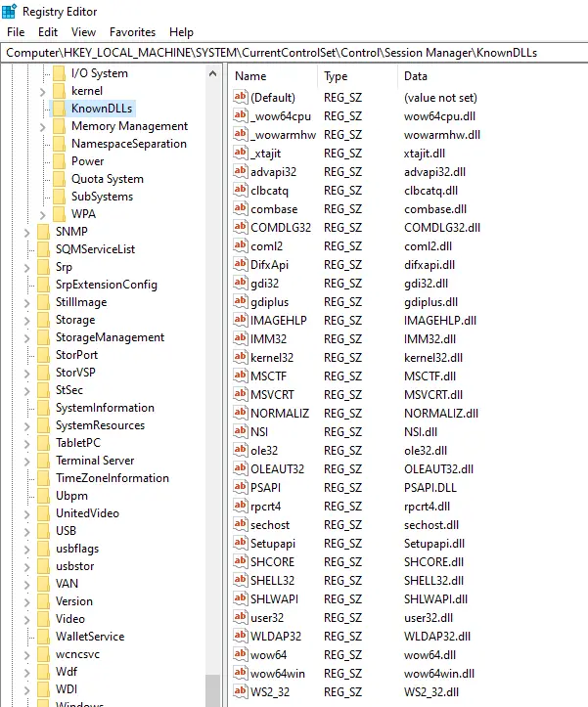Click the kernel32 value string icon
This screenshot has width=588, height=707.
tap(240, 357)
